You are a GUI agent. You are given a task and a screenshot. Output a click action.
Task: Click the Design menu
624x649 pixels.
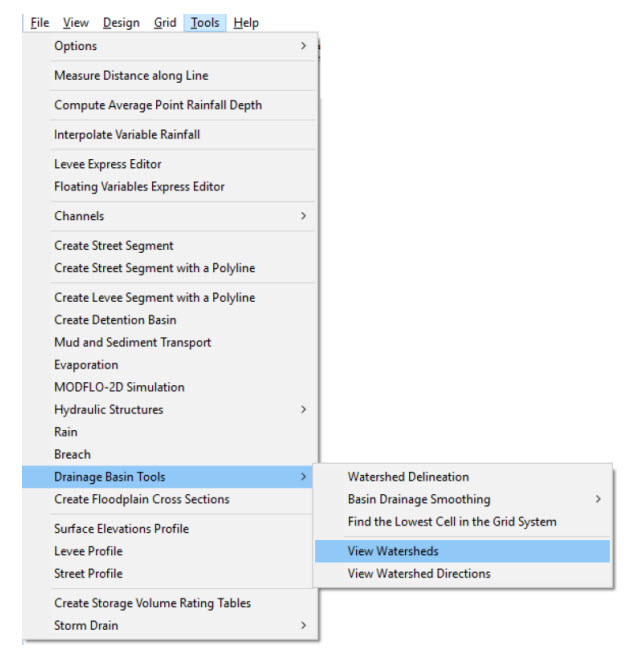[x=121, y=23]
